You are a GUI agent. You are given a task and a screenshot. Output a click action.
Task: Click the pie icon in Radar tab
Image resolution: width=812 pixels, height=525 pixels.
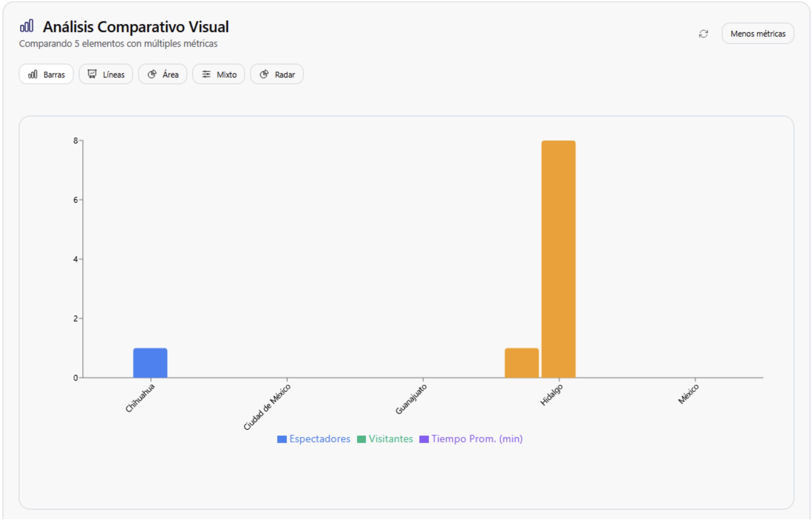point(264,74)
